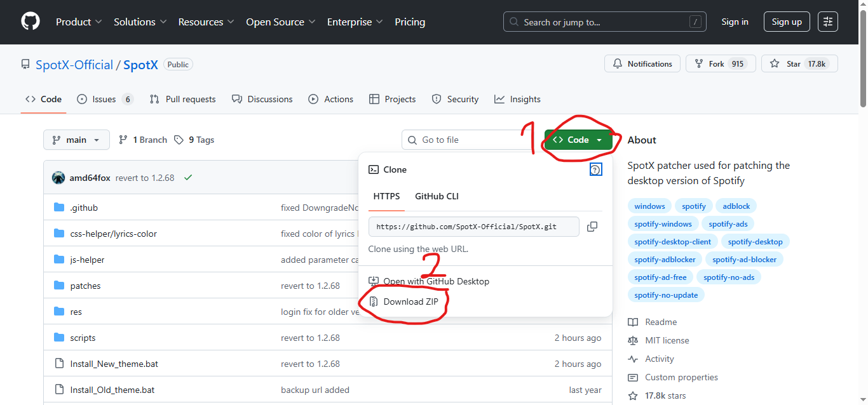Click the spotify-no-update topic tag
Image resolution: width=868 pixels, height=405 pixels.
pos(666,295)
